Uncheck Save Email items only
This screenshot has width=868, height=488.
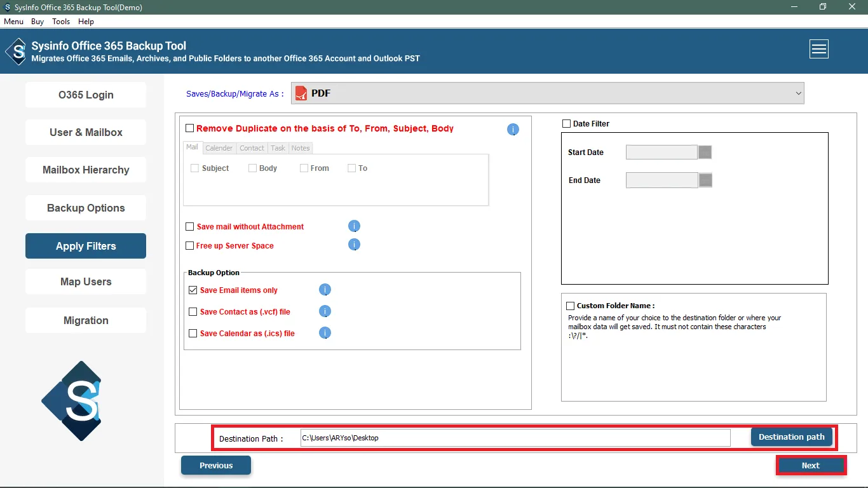click(193, 290)
